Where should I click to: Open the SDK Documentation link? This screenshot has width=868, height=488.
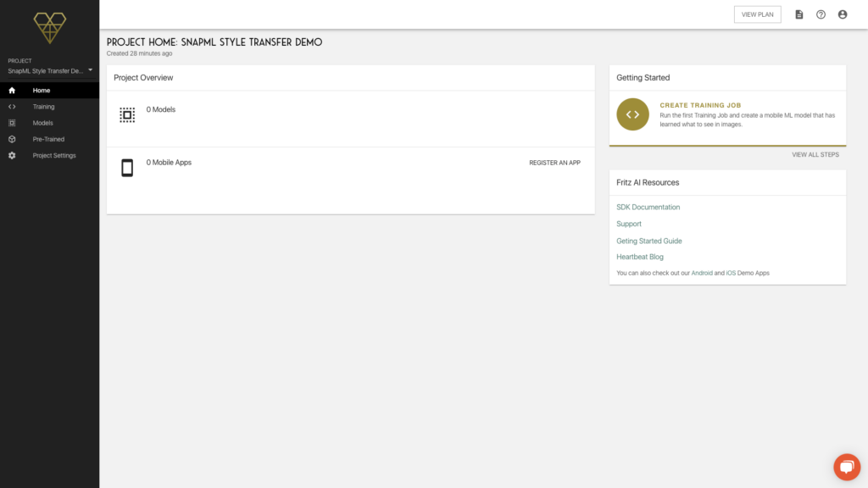(x=648, y=207)
